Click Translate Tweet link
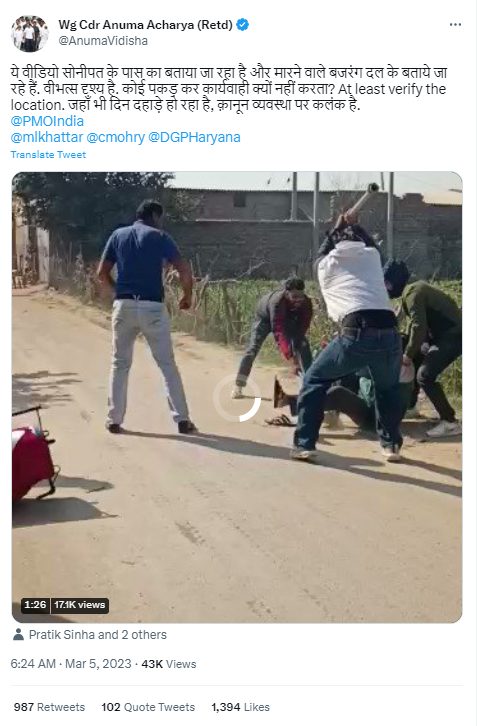This screenshot has width=477, height=726. (x=48, y=155)
